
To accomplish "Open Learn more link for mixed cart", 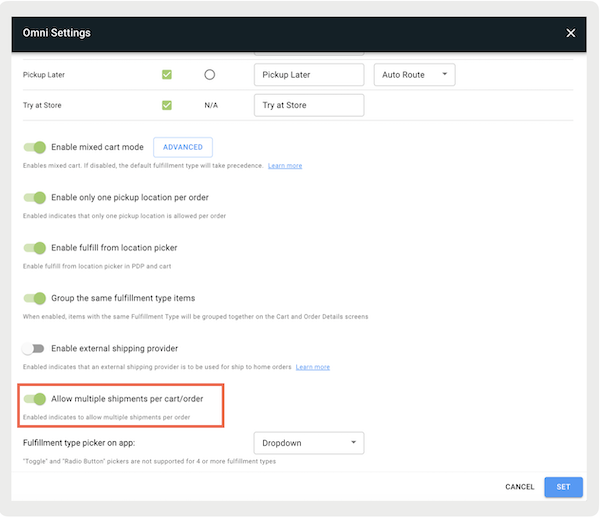I will [285, 166].
